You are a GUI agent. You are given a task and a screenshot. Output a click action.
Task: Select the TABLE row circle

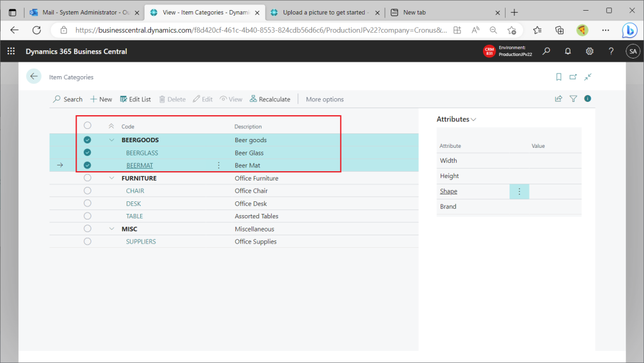[x=87, y=216]
